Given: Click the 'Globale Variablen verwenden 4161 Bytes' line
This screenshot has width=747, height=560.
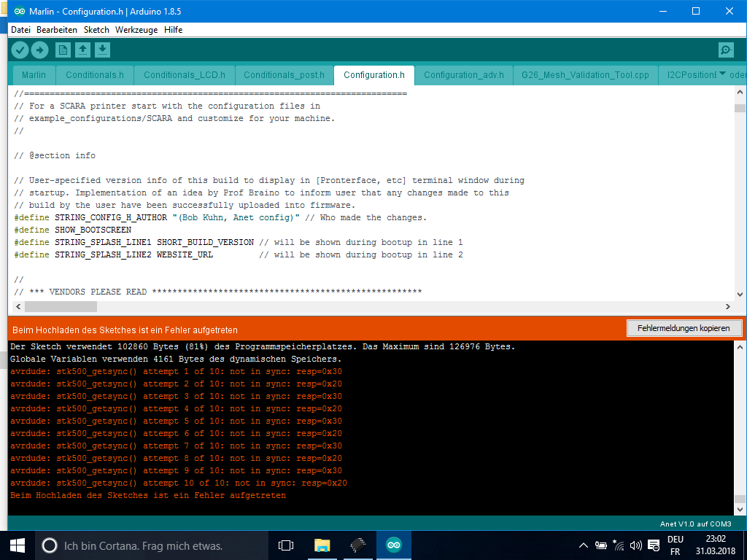Looking at the screenshot, I should [x=176, y=359].
